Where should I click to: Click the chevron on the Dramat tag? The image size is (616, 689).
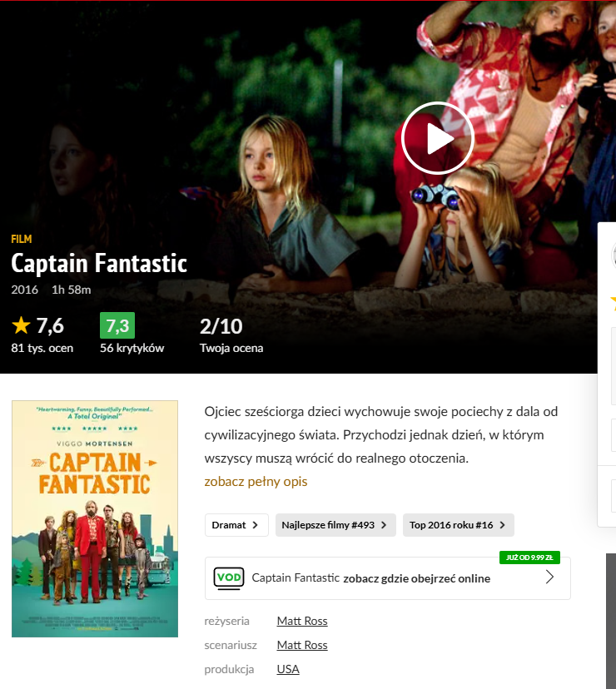tap(255, 525)
